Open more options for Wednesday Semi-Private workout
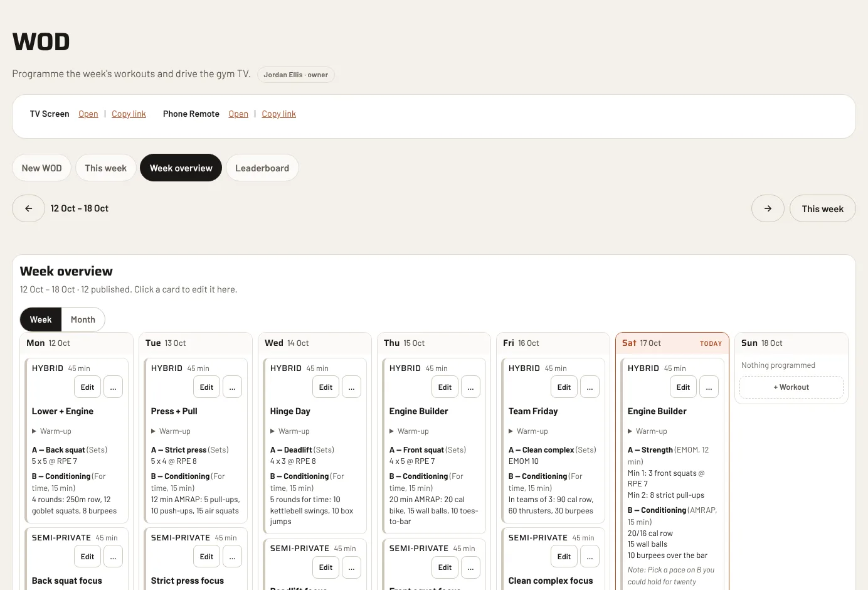This screenshot has width=868, height=590. click(x=351, y=567)
